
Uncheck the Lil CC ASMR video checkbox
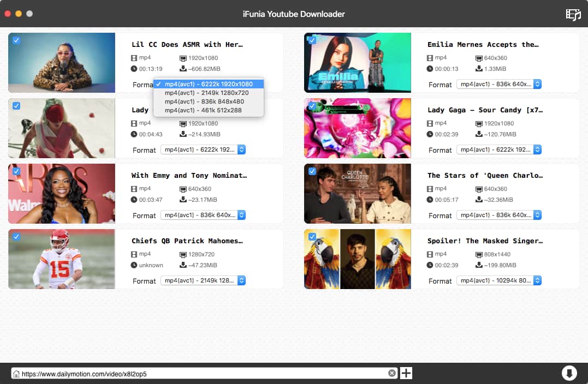click(x=16, y=40)
